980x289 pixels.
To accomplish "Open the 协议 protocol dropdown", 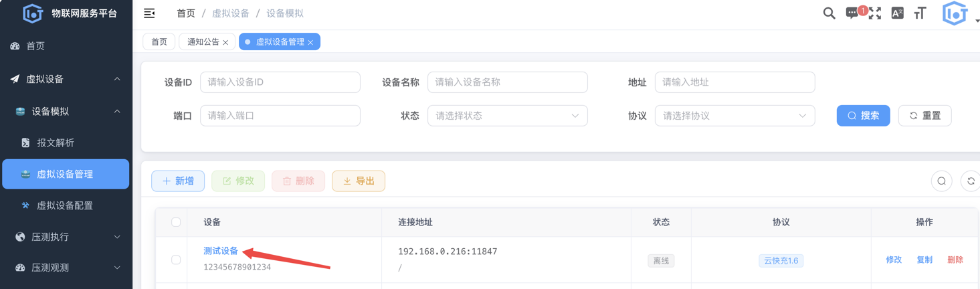I will pos(735,116).
